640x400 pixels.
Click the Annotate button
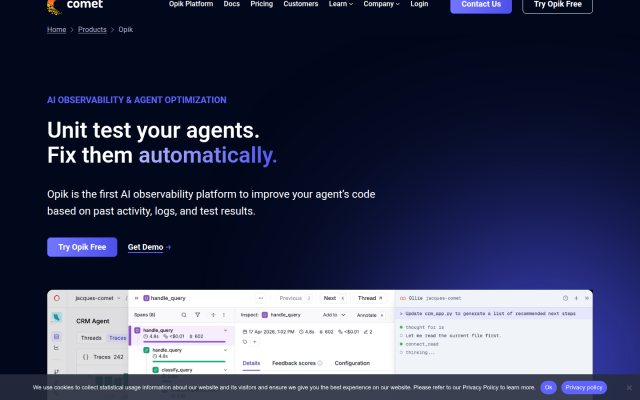click(x=370, y=315)
